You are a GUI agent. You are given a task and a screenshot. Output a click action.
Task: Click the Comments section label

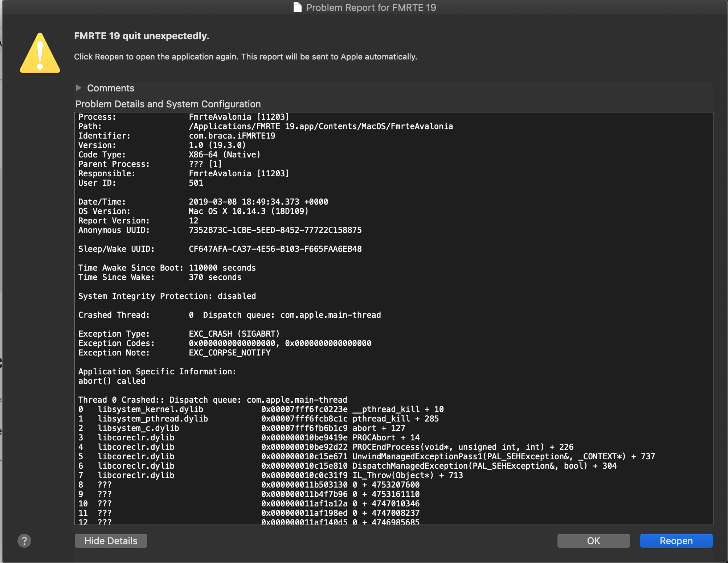coord(111,88)
